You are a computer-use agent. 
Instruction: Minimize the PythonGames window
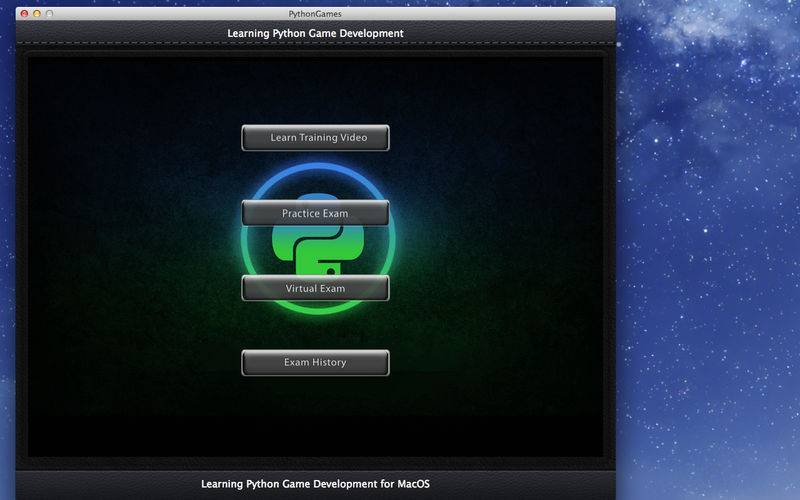tap(37, 14)
